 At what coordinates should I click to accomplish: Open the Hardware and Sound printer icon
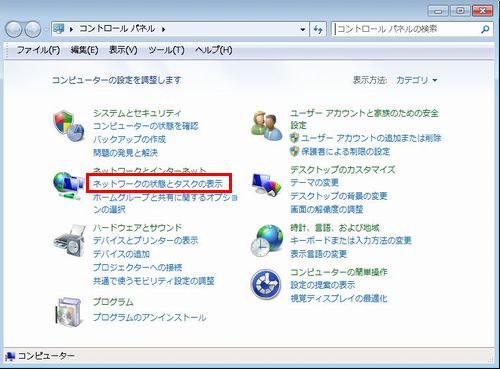point(69,241)
